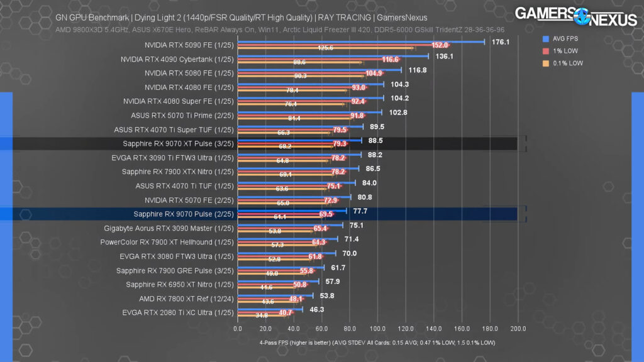
Task: Click the 70.0 average FPS value
Action: click(x=350, y=253)
